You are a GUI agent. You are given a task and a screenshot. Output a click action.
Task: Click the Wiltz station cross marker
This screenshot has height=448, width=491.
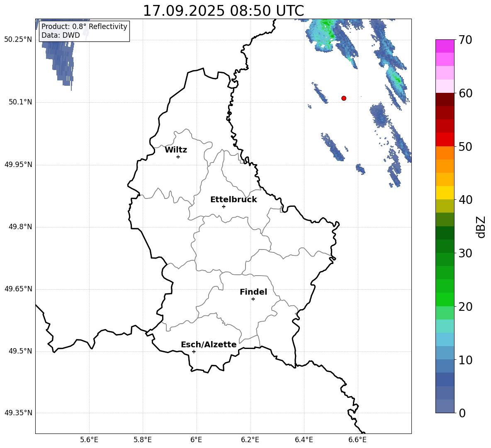pos(178,157)
